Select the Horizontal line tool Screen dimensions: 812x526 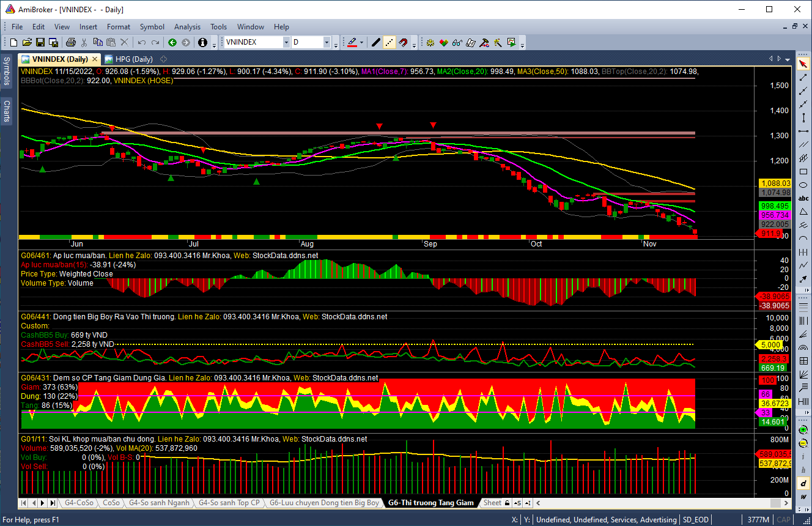(803, 130)
